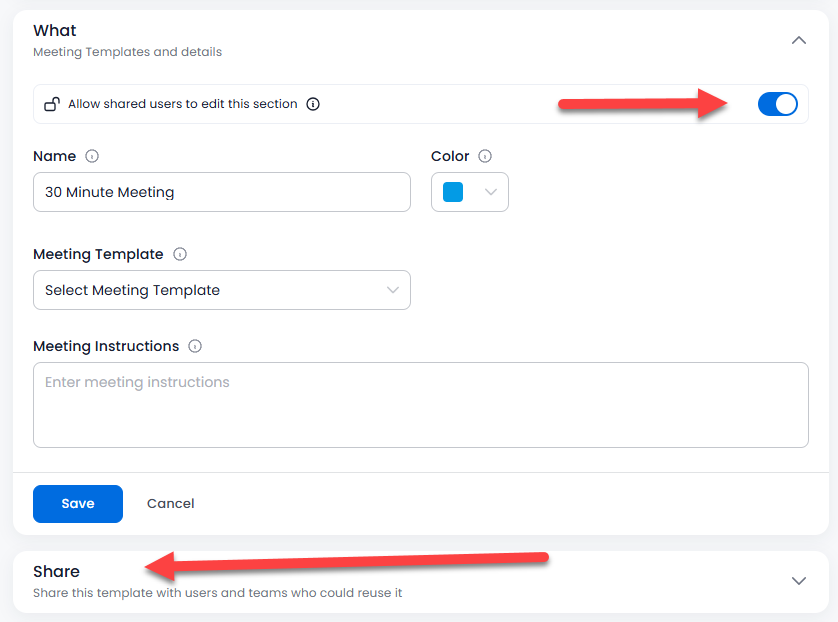Click 'Meeting Templates and details' subtitle
The image size is (838, 622).
[x=127, y=52]
